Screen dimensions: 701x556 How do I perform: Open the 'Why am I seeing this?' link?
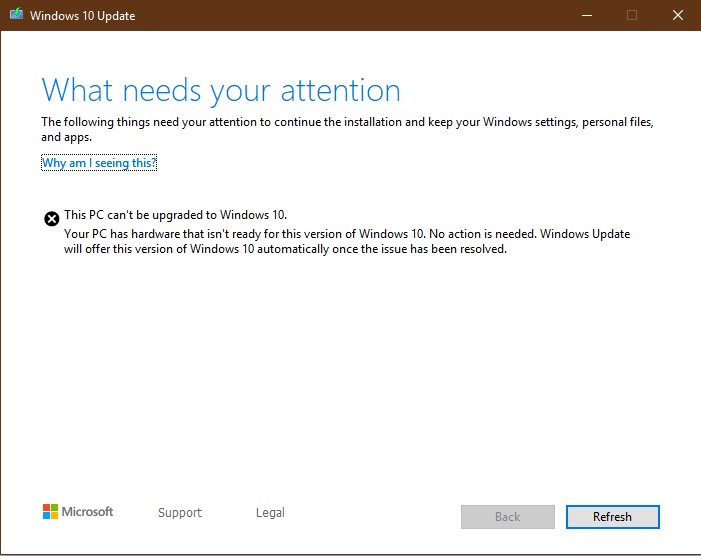(99, 163)
